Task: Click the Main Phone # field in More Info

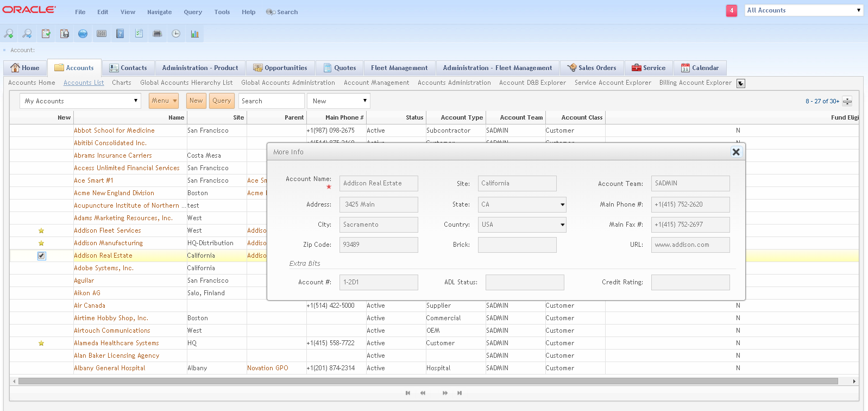Action: click(690, 204)
